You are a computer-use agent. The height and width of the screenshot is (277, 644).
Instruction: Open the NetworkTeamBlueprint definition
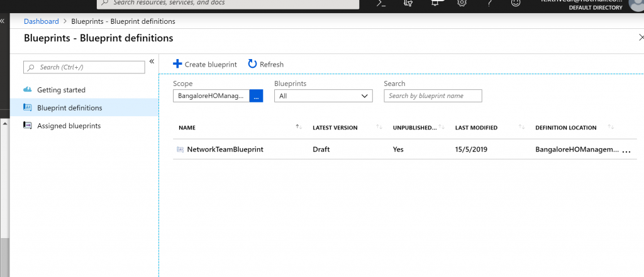pos(225,149)
